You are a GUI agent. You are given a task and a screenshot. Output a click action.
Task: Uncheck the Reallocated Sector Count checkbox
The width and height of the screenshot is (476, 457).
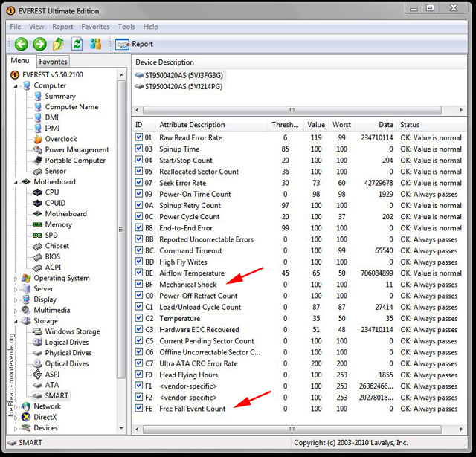coord(139,171)
